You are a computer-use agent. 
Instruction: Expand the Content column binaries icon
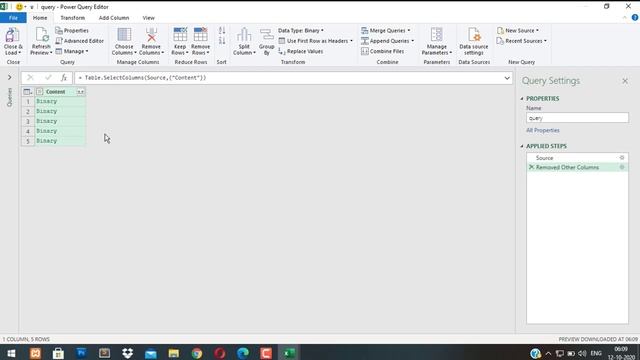coord(80,92)
